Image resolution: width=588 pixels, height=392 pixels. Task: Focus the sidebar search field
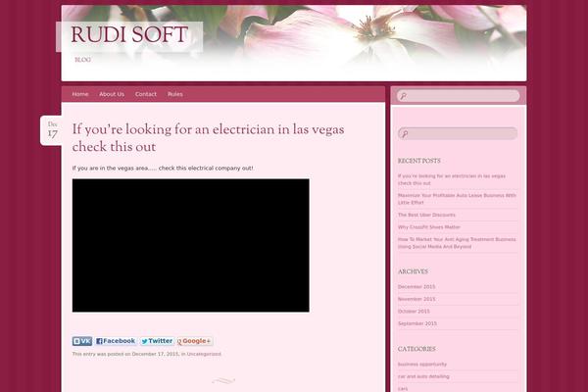click(458, 133)
